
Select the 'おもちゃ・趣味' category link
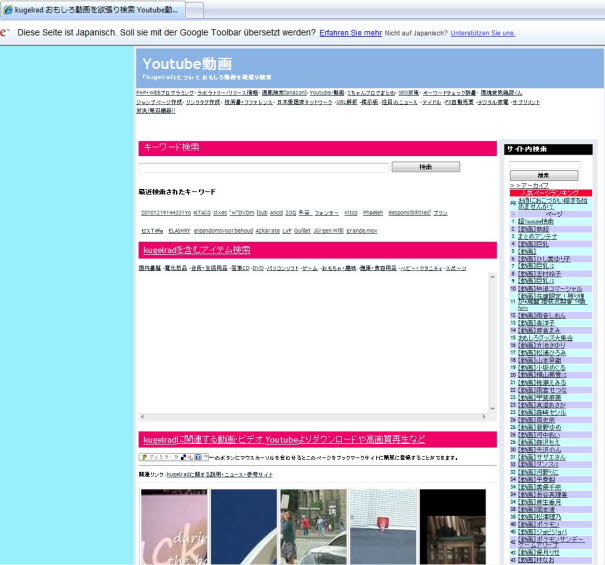click(339, 268)
